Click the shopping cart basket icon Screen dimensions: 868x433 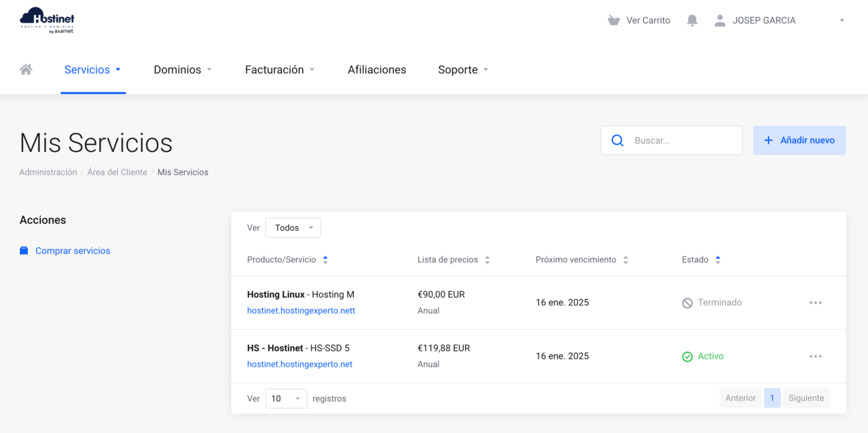point(614,20)
